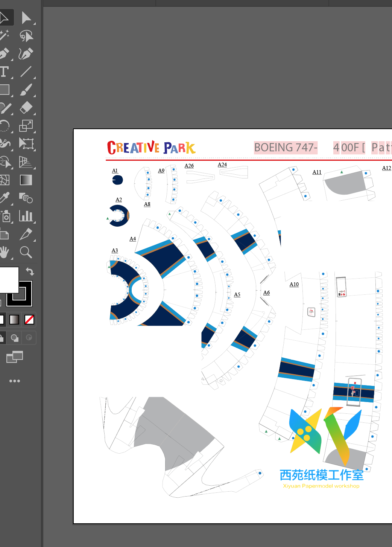This screenshot has width=392, height=547.
Task: Activate the Artboard tool
Action: click(5, 235)
